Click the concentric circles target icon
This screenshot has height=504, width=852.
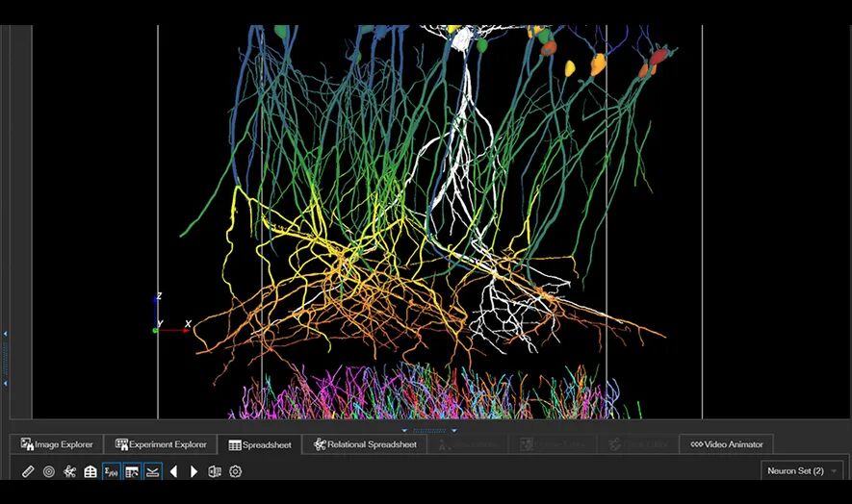49,471
